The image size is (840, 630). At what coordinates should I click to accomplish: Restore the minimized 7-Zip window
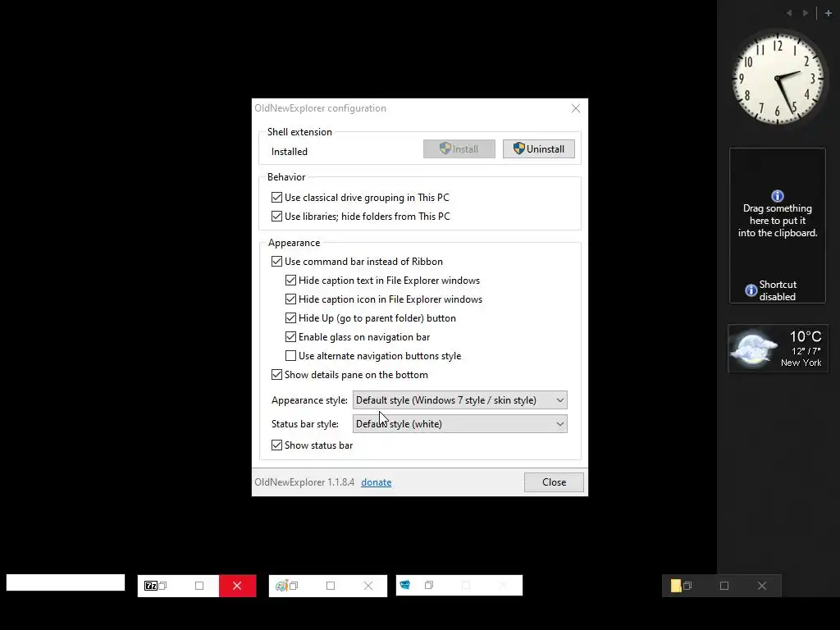click(163, 586)
